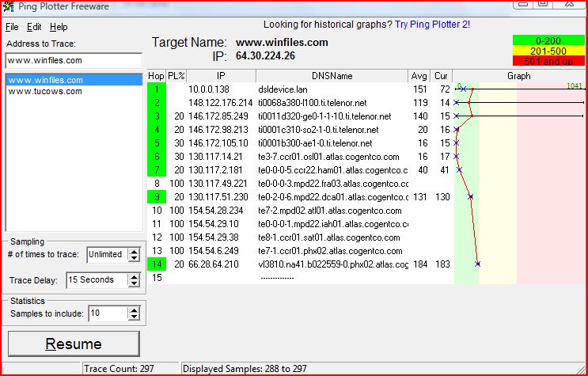
Task: Select hop 14 green cell
Action: pyautogui.click(x=157, y=264)
